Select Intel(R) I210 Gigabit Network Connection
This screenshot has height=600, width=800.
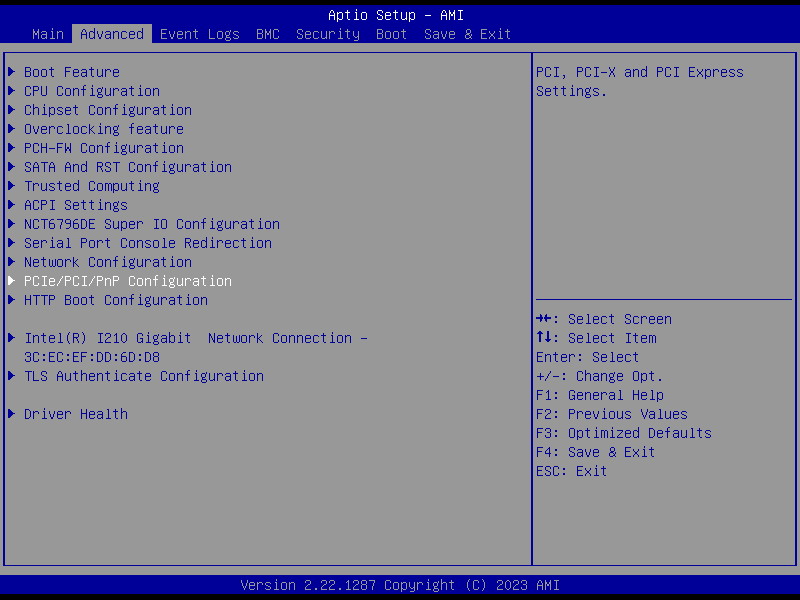tap(196, 338)
